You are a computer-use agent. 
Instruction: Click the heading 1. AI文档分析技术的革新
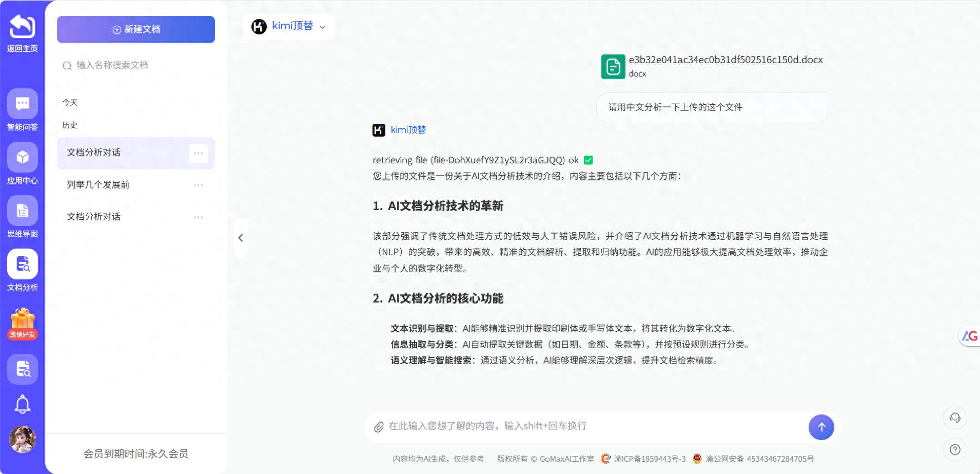(x=438, y=206)
